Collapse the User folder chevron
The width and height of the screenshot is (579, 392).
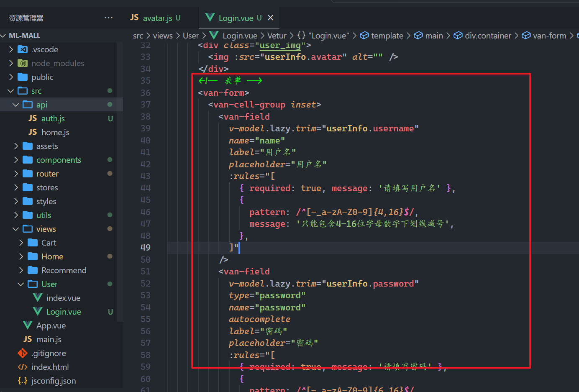(21, 284)
